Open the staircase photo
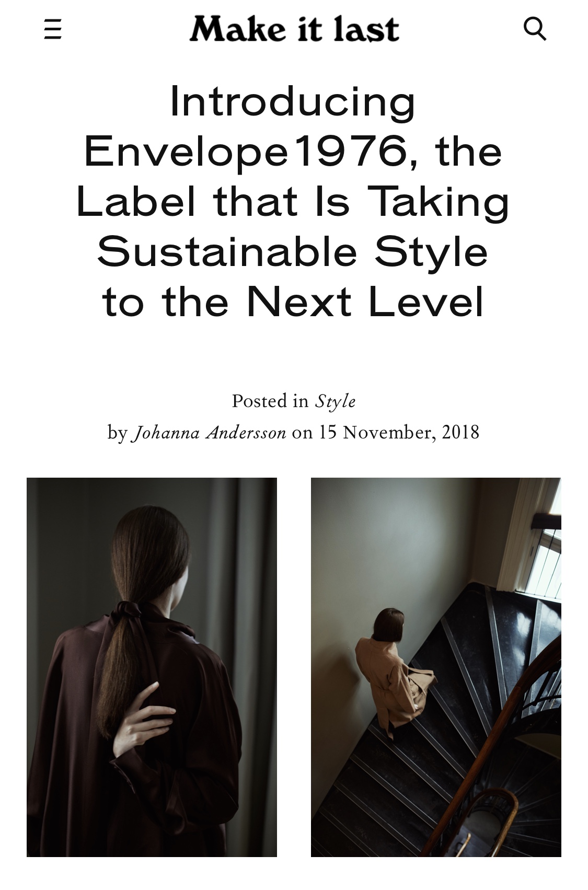Viewport: 588px width, 890px height. click(x=436, y=667)
